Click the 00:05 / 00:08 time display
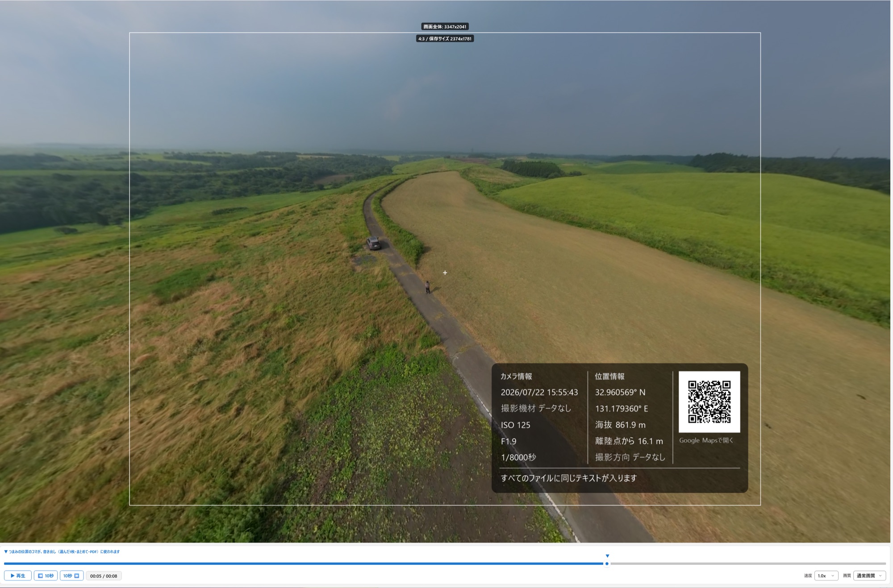 [104, 576]
